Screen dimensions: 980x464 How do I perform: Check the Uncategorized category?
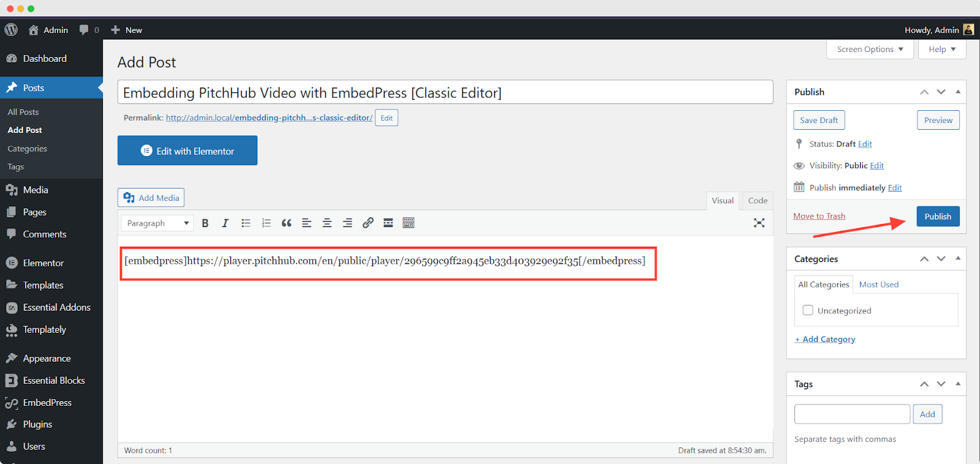808,310
